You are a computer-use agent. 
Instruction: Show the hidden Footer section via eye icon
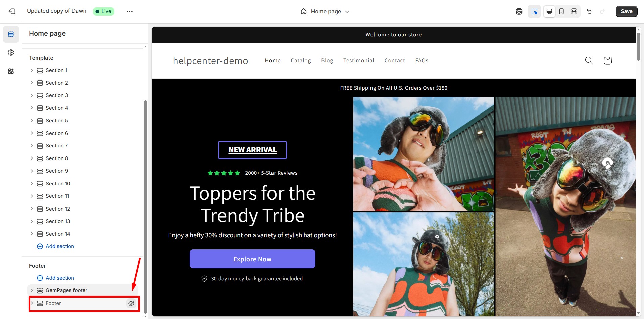pyautogui.click(x=131, y=303)
